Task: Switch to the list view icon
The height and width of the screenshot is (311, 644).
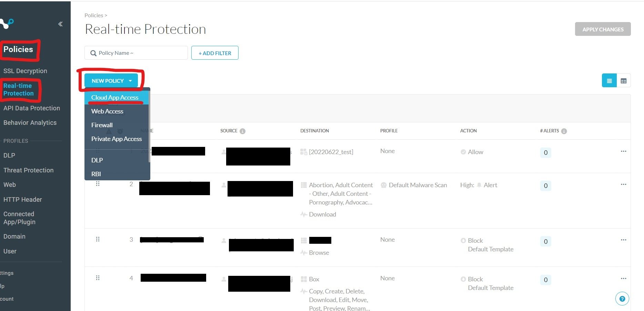Action: pyautogui.click(x=609, y=81)
